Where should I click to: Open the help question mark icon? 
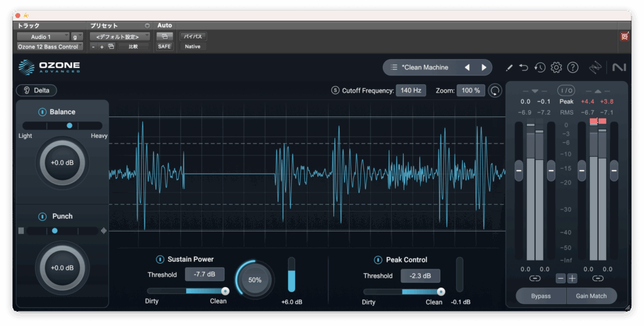(x=572, y=67)
